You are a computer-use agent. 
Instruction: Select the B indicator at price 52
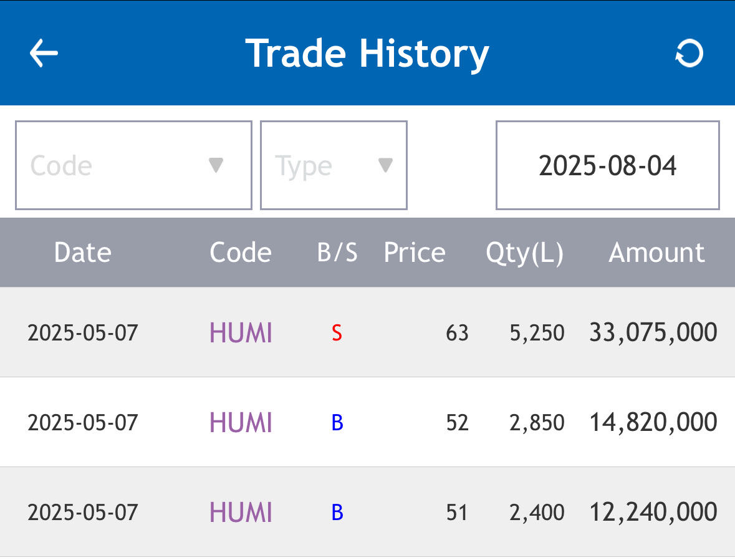(337, 423)
